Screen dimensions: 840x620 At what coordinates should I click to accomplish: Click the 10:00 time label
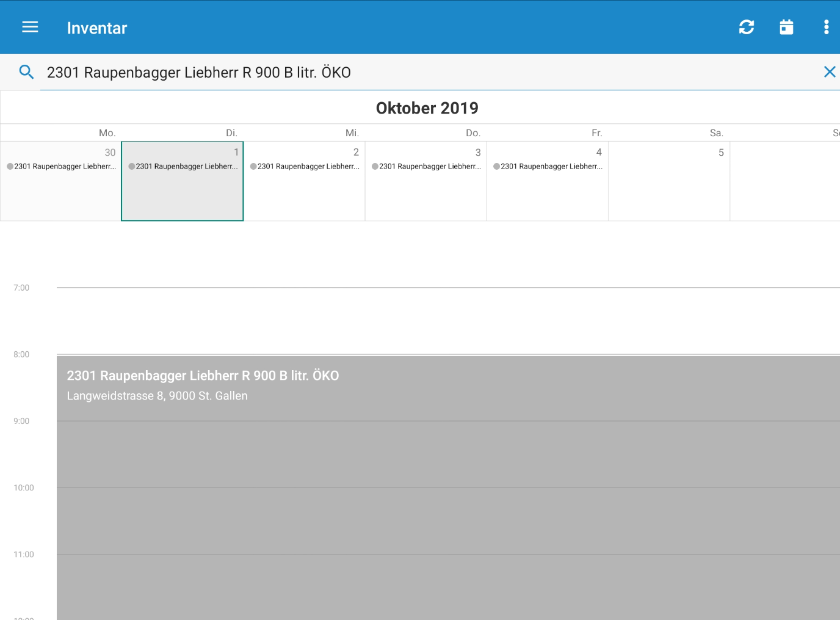tap(24, 487)
